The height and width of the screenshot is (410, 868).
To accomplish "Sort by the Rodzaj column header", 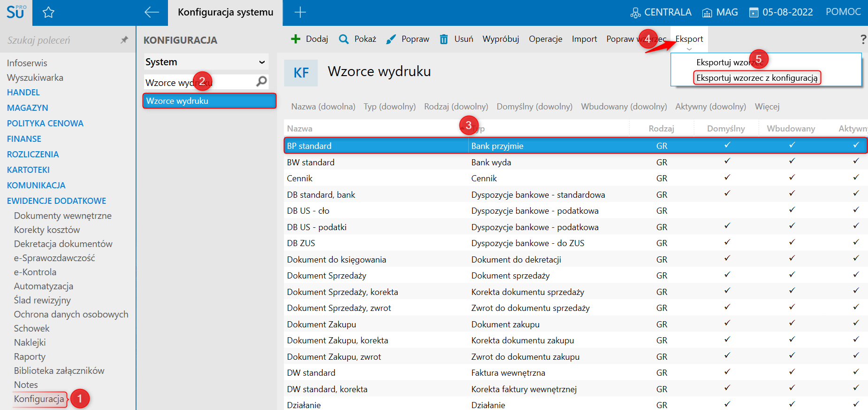I will pyautogui.click(x=661, y=129).
